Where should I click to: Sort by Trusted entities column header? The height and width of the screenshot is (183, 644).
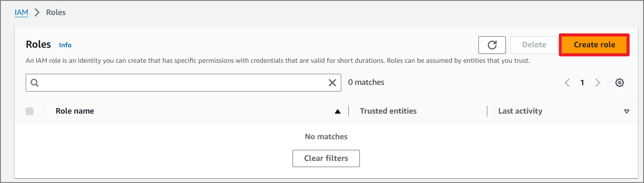(x=388, y=111)
